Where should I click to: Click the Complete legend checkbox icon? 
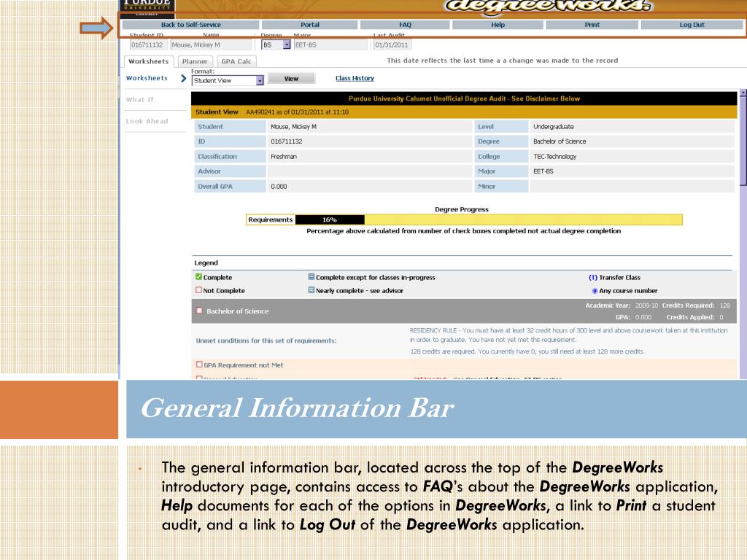pyautogui.click(x=198, y=276)
